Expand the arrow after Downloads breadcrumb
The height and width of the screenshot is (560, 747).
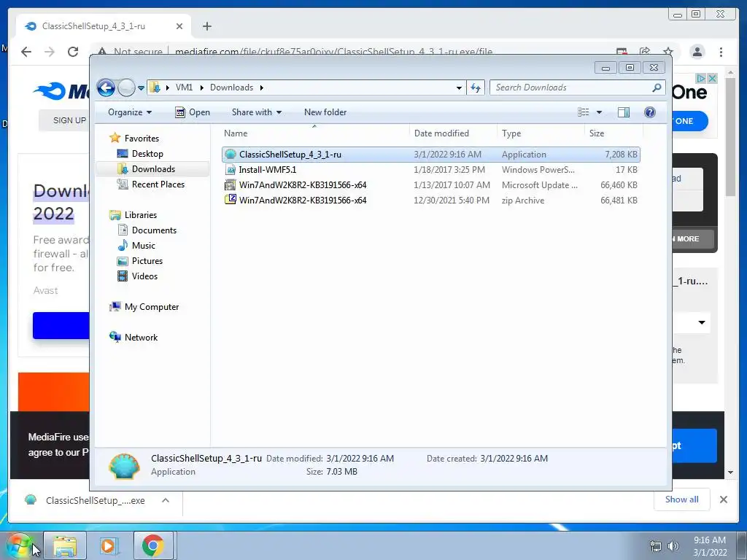(x=262, y=87)
